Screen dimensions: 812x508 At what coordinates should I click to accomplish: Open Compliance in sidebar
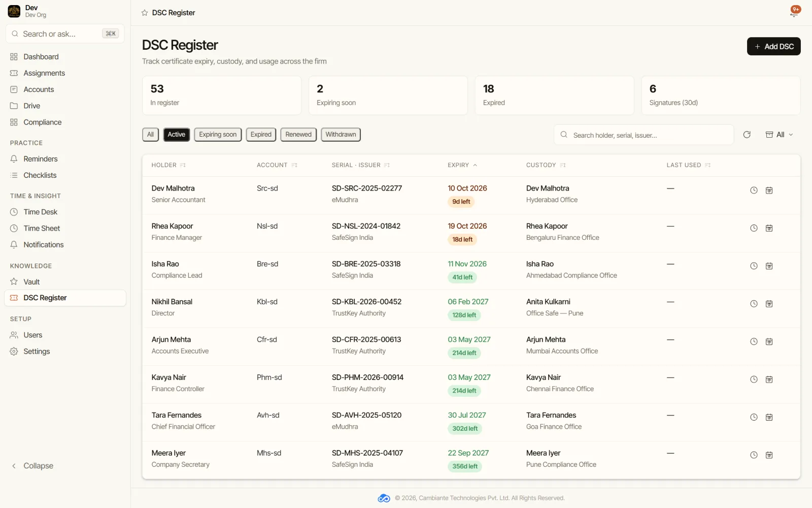coord(65,122)
